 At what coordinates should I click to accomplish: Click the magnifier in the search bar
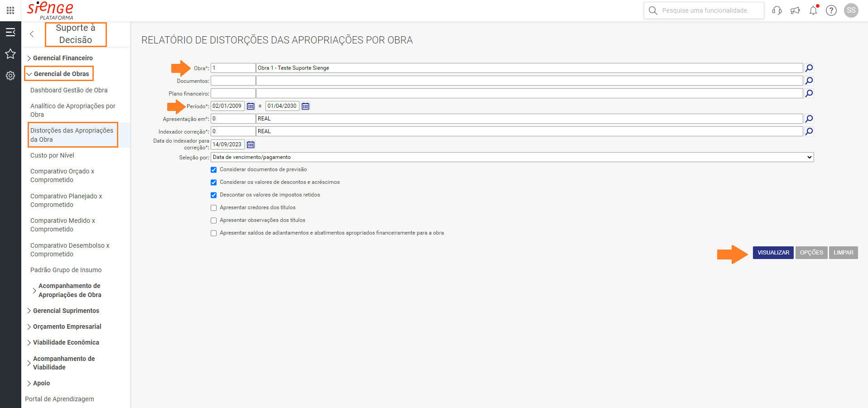click(x=653, y=10)
